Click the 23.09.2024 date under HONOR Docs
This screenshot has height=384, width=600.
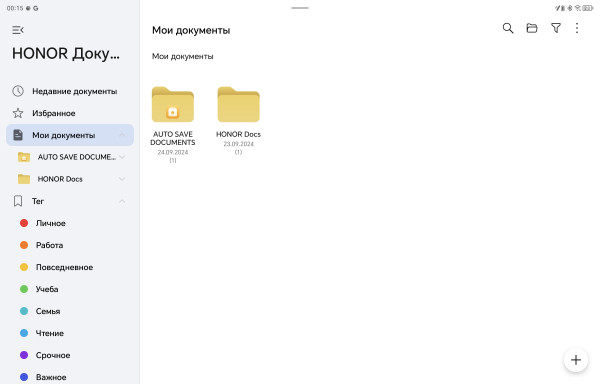click(x=238, y=144)
